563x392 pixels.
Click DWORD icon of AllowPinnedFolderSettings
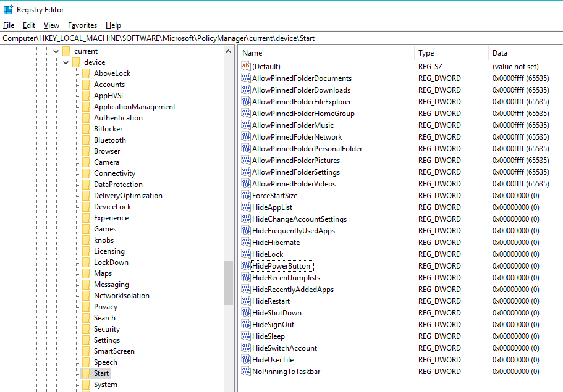point(246,172)
